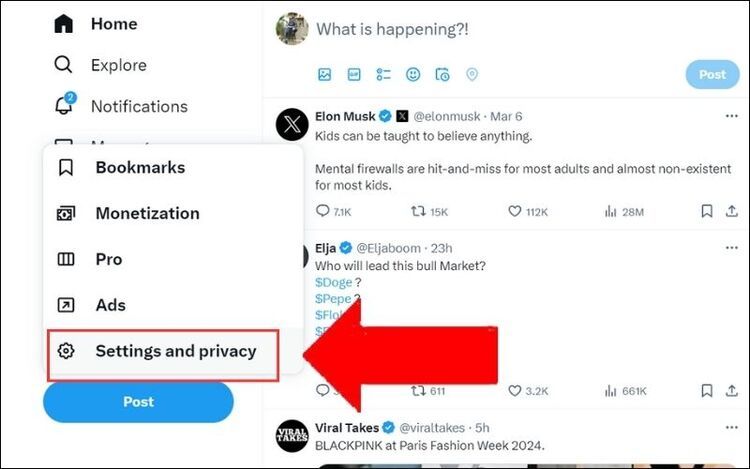Click the Home icon in sidebar

pos(64,23)
